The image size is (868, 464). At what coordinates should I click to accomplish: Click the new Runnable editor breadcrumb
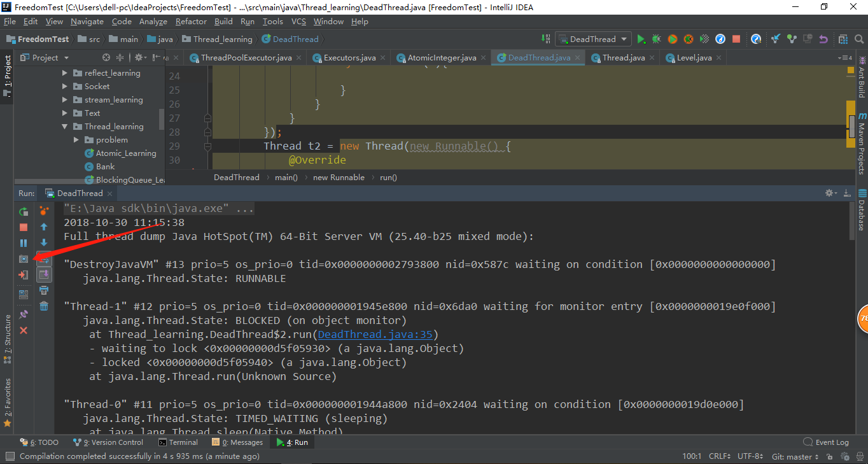pyautogui.click(x=339, y=178)
